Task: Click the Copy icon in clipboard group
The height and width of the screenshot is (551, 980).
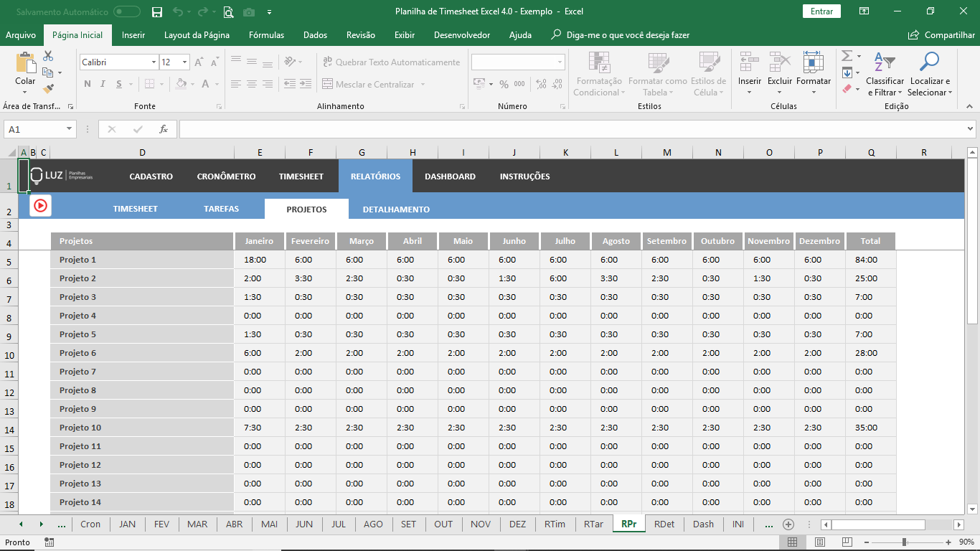Action: click(x=48, y=72)
